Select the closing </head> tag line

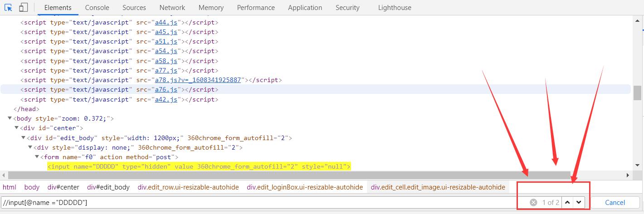(x=27, y=109)
